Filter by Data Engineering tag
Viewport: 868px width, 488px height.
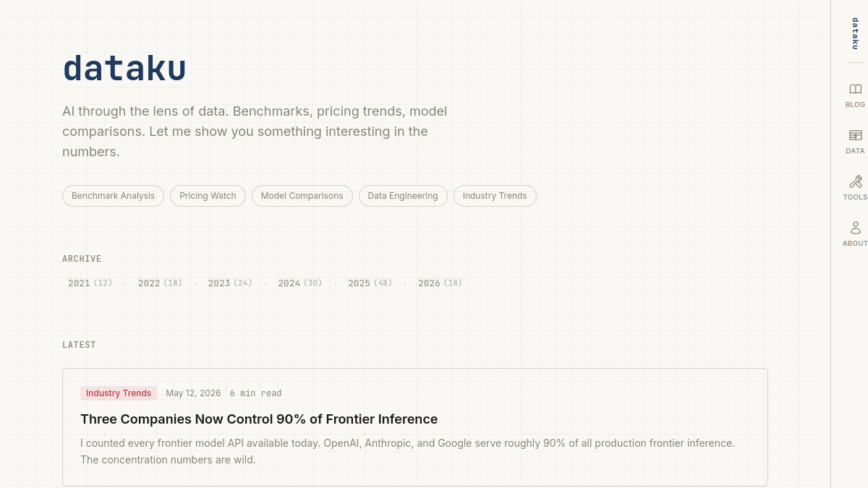click(x=403, y=196)
